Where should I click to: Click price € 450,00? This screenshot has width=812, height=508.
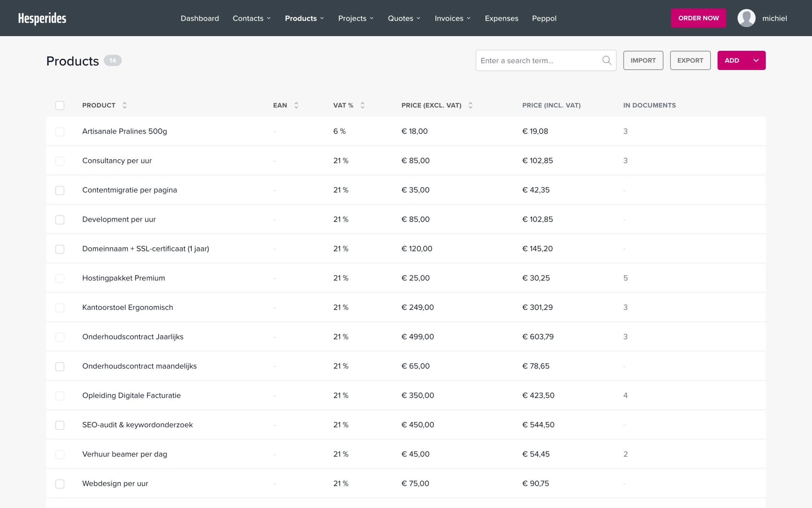(418, 425)
